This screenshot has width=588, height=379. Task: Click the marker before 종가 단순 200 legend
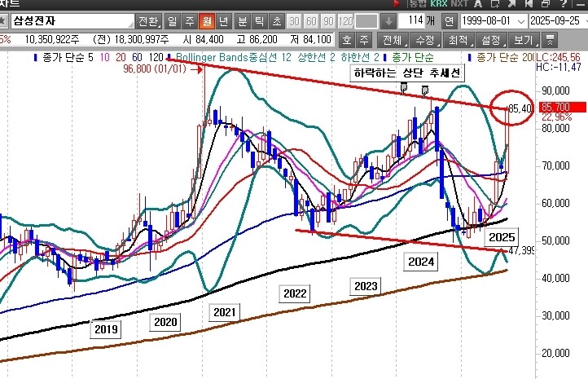point(469,57)
